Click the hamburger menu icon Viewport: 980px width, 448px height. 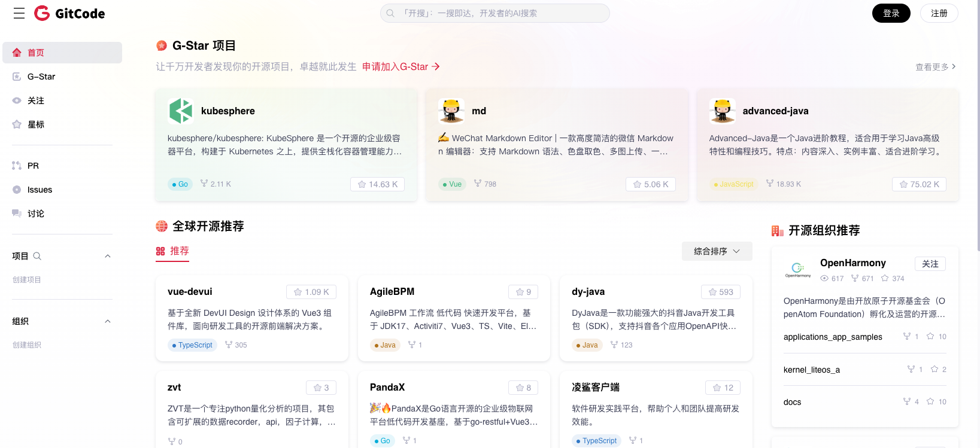[x=19, y=13]
